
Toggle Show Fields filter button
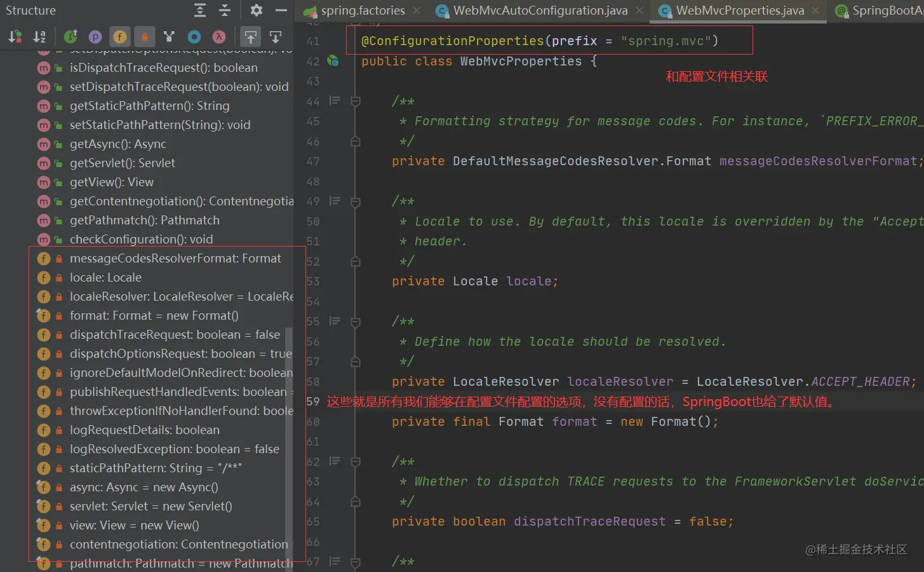point(120,37)
